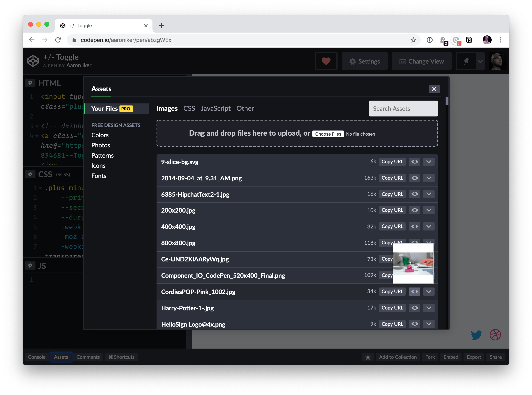
Task: Expand chevron for 2014-09-04_at_9.31_AM.png
Action: 429,178
